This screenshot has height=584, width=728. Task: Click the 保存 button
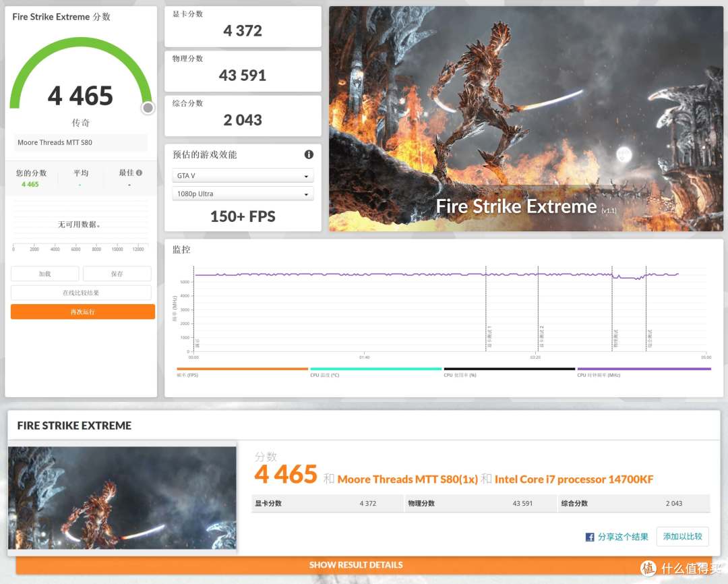click(117, 274)
